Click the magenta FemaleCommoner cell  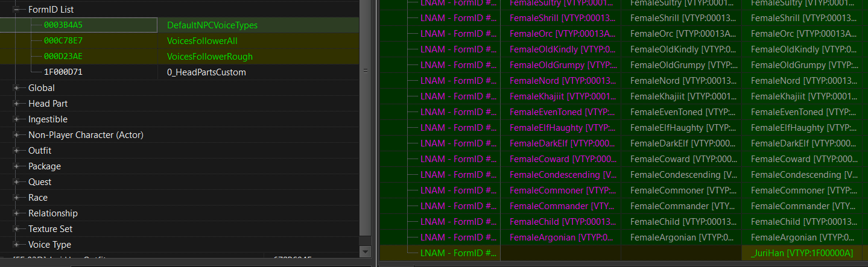click(562, 190)
